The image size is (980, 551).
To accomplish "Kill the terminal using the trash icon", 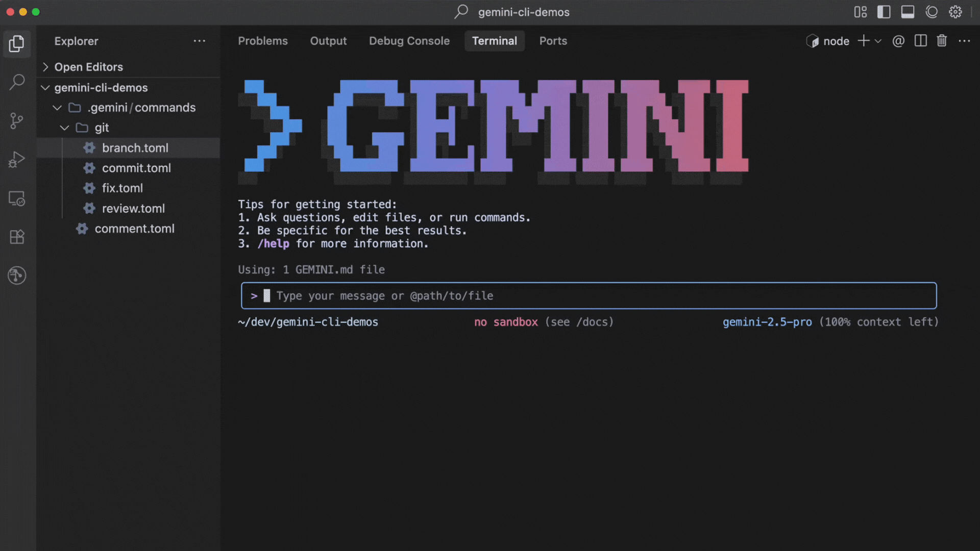I will [943, 41].
